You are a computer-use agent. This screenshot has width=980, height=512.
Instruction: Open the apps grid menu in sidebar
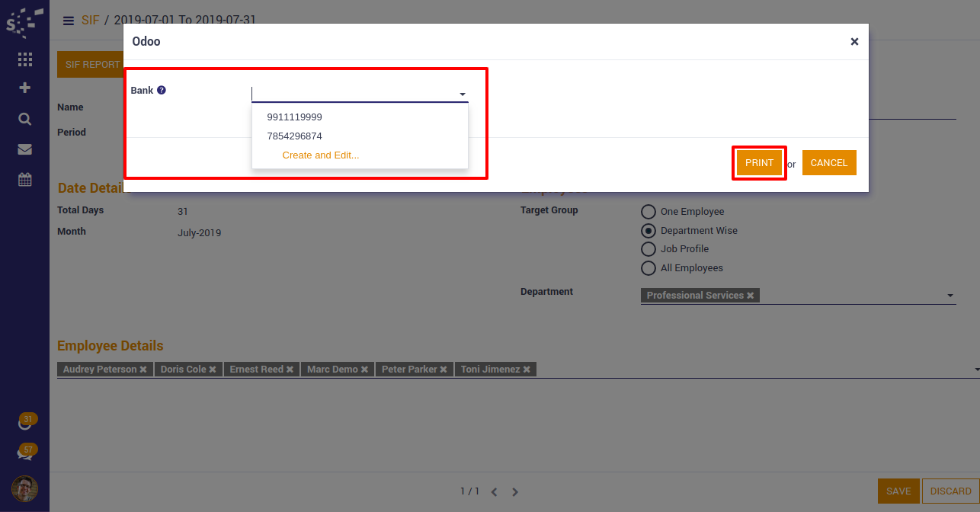24,59
